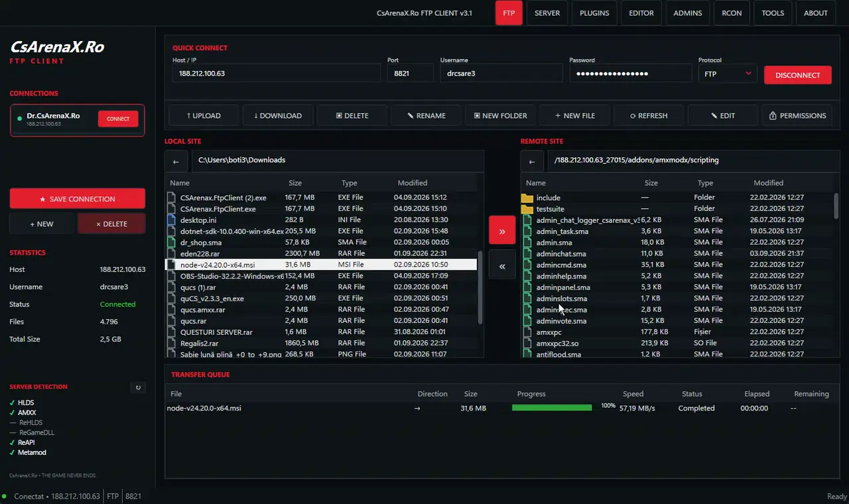Click the Port field showing 8821
Screen dimensions: 849x504
point(410,74)
